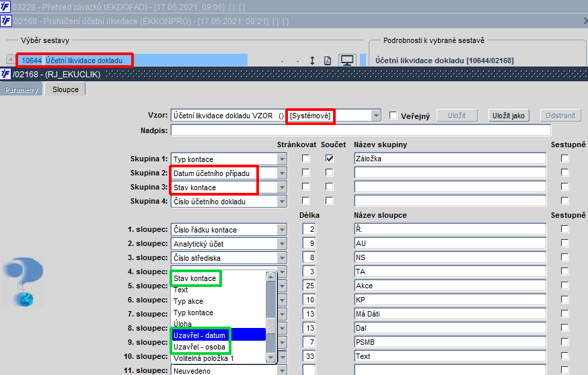Click the iF icon of window 02168
The width and height of the screenshot is (588, 375).
pyautogui.click(x=6, y=20)
